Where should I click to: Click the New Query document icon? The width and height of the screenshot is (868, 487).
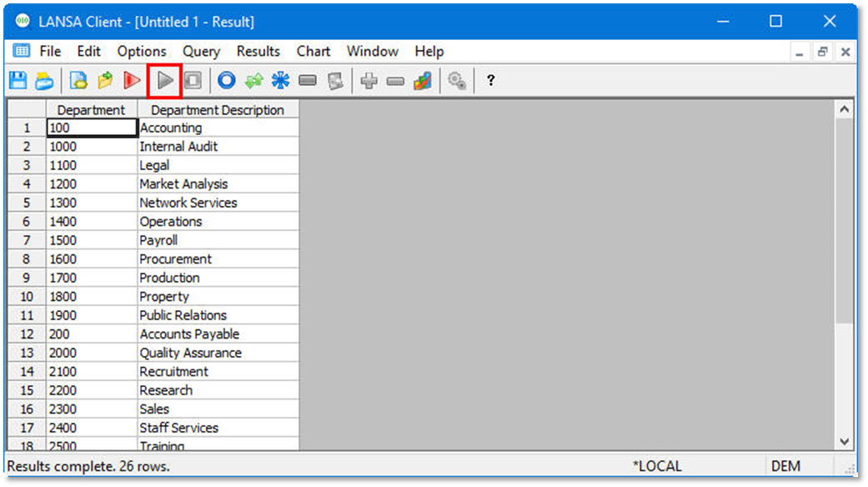(x=78, y=81)
